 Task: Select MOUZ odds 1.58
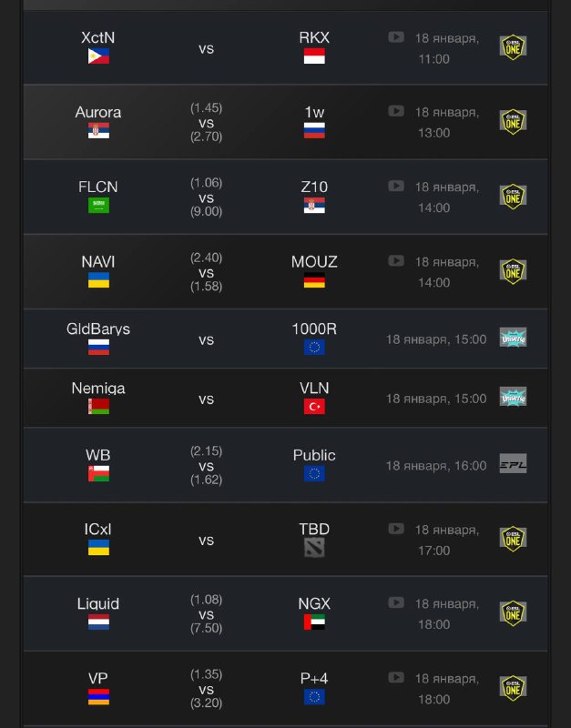point(206,288)
